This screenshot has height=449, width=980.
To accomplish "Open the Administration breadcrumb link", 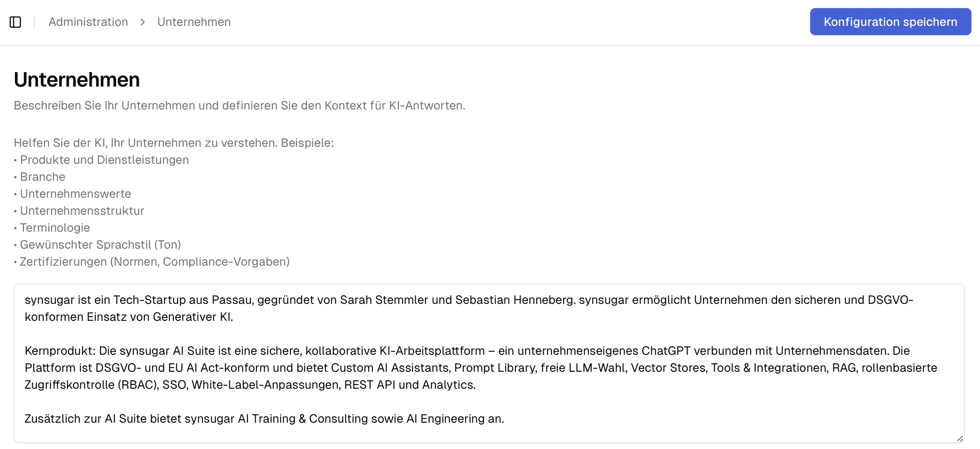I will [88, 22].
